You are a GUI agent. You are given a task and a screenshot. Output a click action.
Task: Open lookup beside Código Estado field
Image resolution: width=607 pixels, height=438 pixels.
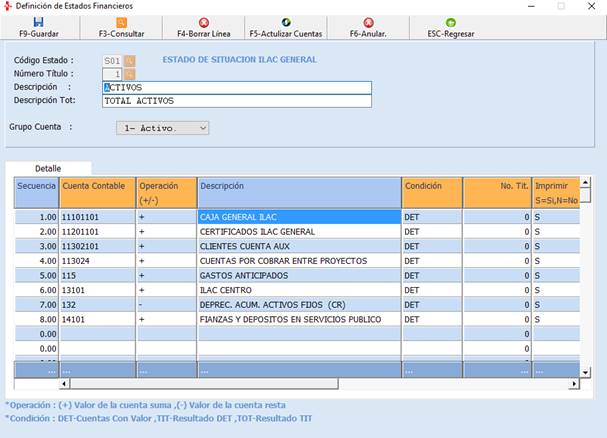(129, 61)
